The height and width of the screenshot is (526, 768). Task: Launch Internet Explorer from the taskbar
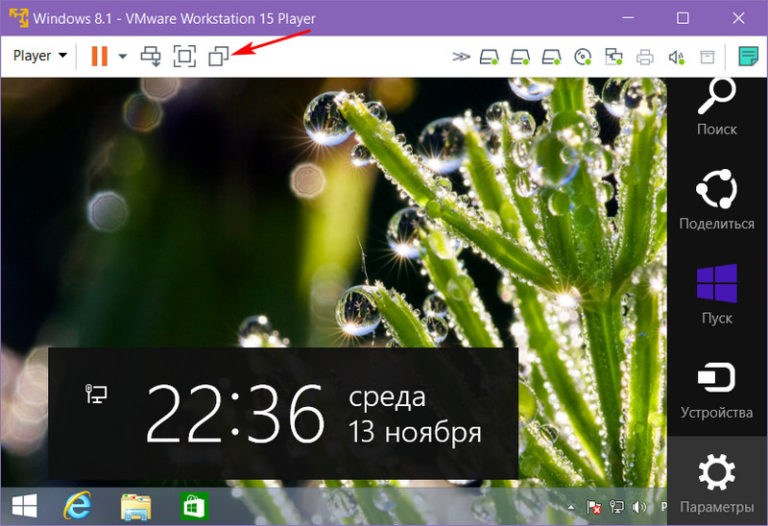(x=77, y=505)
